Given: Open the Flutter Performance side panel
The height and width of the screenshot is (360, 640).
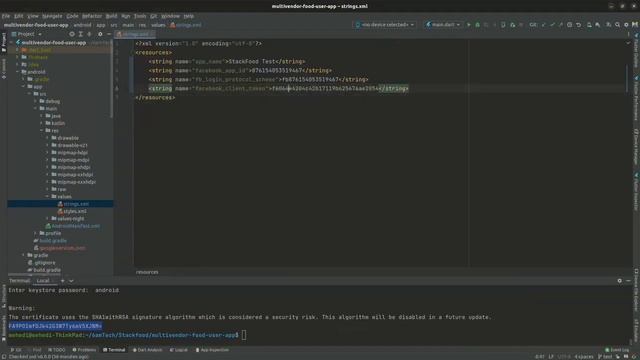Looking at the screenshot, I should (636, 98).
